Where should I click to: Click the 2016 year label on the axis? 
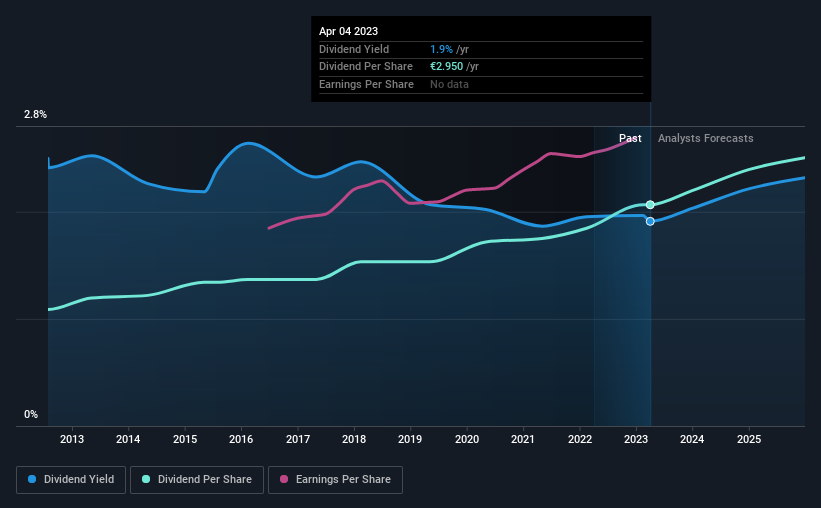[x=241, y=439]
